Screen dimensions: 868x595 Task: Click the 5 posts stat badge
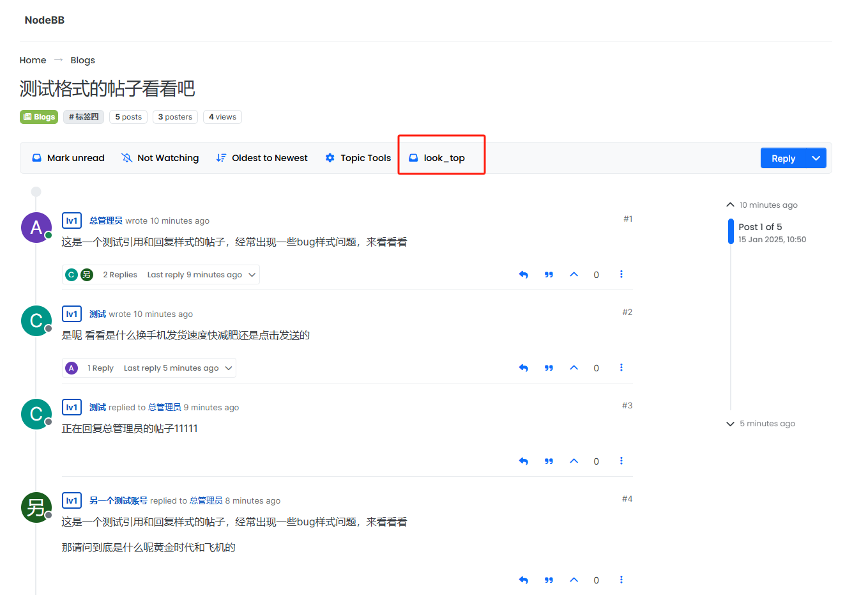point(128,117)
